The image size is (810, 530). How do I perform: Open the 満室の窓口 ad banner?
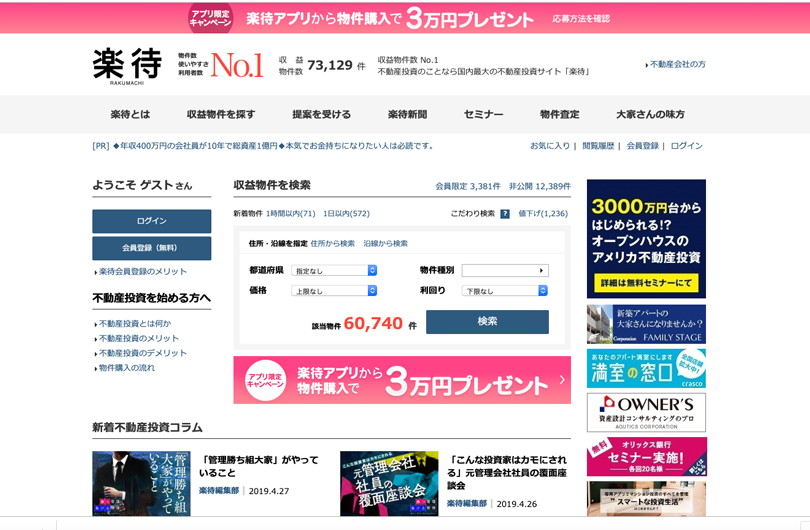646,368
